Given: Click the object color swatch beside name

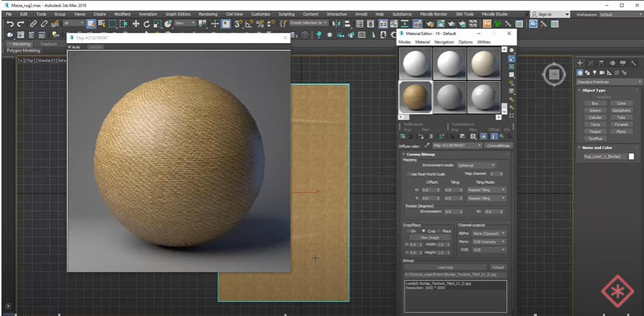Looking at the screenshot, I should [x=632, y=156].
